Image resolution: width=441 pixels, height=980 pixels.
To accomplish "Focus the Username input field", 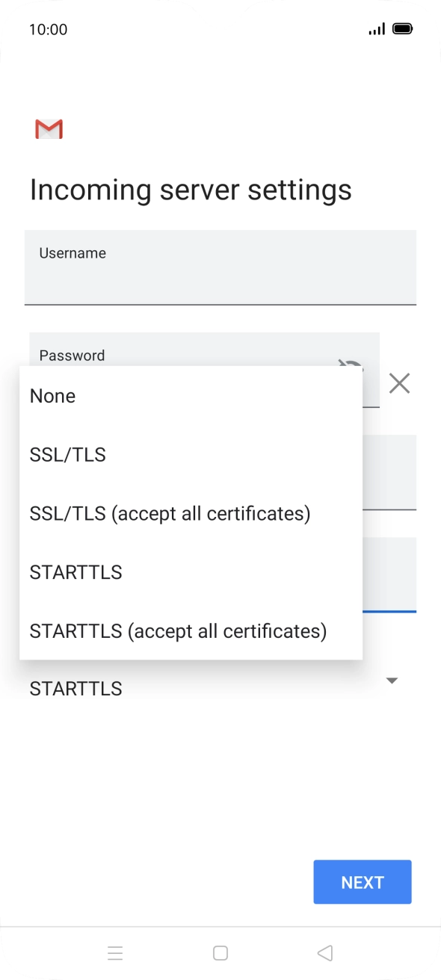I will click(220, 267).
